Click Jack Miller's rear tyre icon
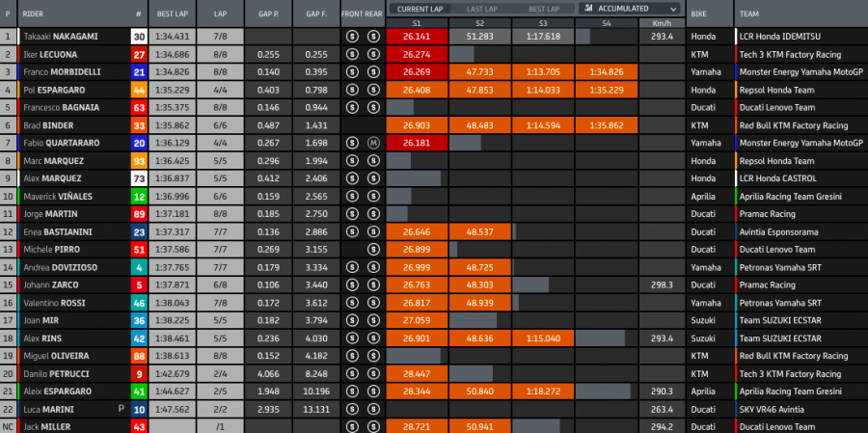Viewport: 868px width, 433px height. [371, 426]
